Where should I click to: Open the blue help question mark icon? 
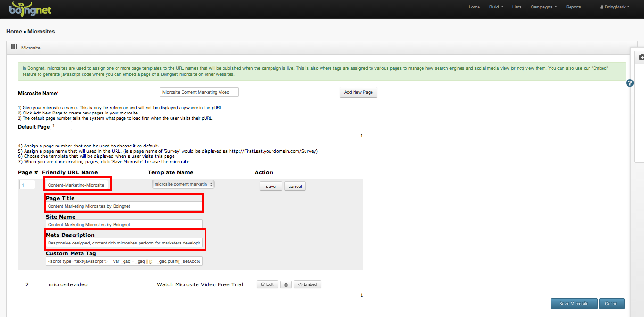coord(630,83)
